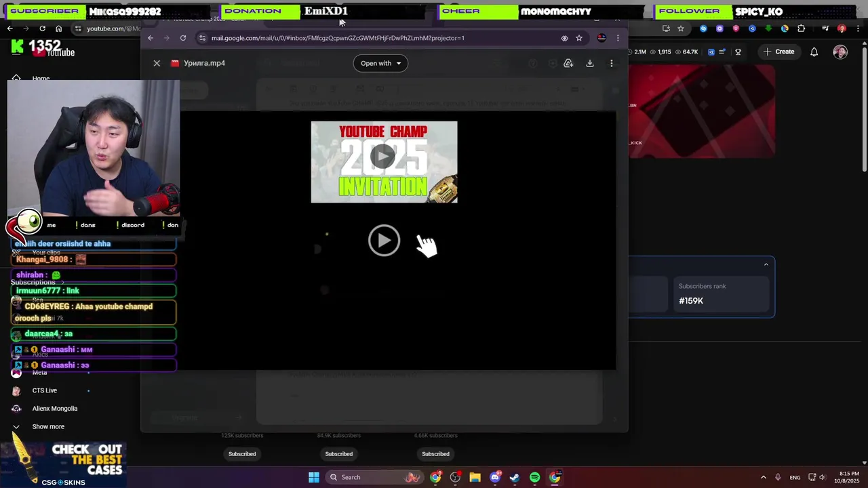Open the YouTube account avatar menu

(840, 52)
